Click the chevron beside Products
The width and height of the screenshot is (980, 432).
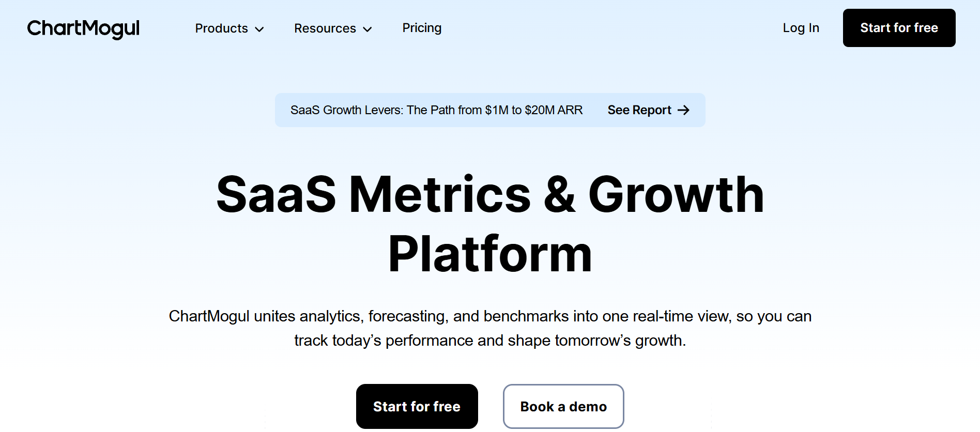click(260, 29)
